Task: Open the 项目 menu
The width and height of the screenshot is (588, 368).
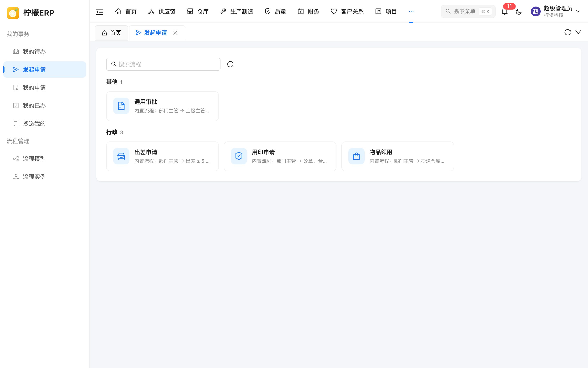Action: [x=386, y=11]
